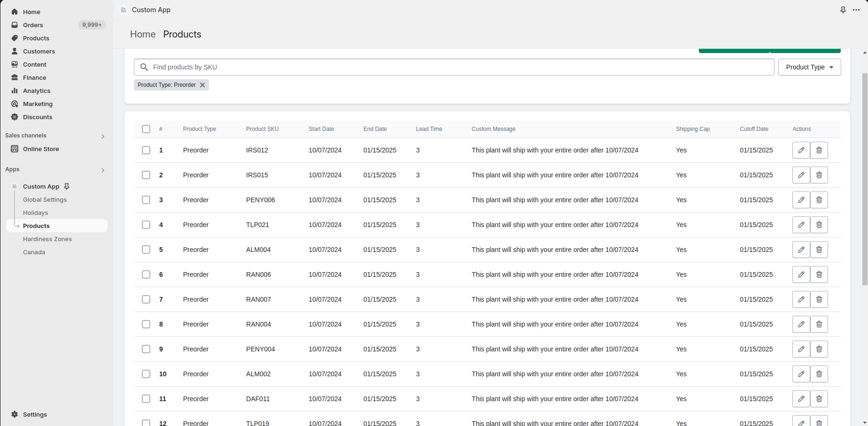Open the Online Store sales channel

coord(41,149)
